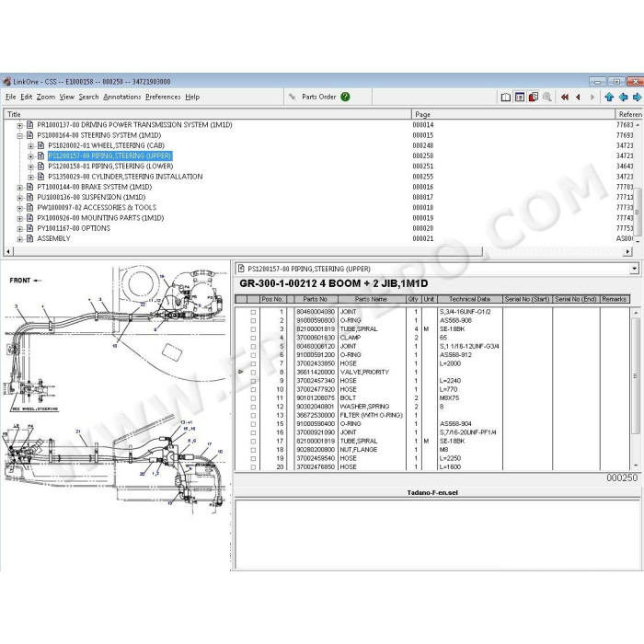Click the Page column header

click(x=512, y=114)
